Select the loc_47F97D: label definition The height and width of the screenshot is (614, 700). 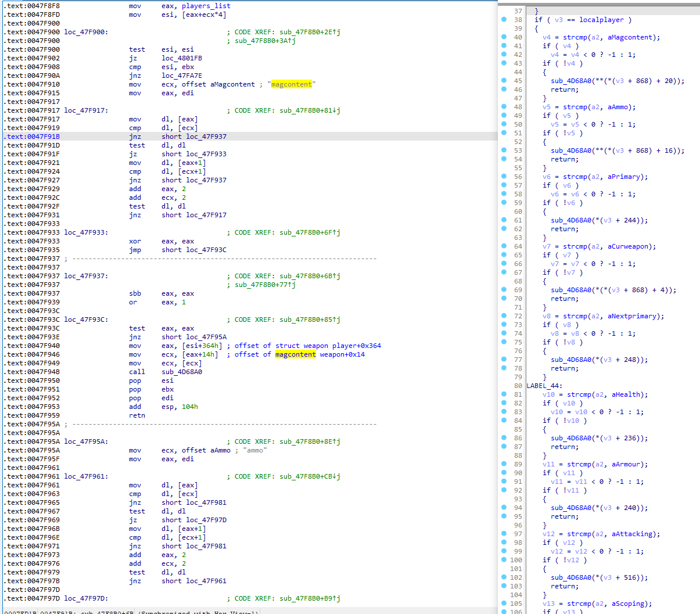click(86, 598)
